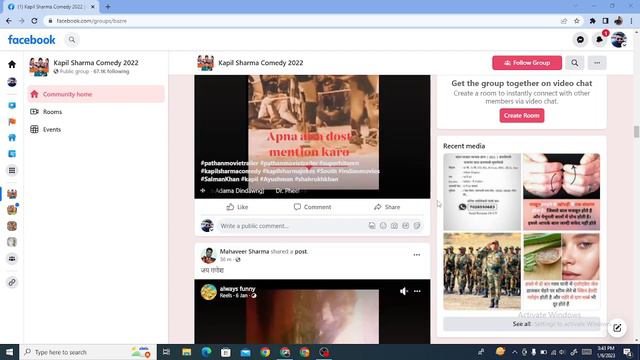This screenshot has height=360, width=640.
Task: Click new message compose icon
Action: click(x=617, y=327)
